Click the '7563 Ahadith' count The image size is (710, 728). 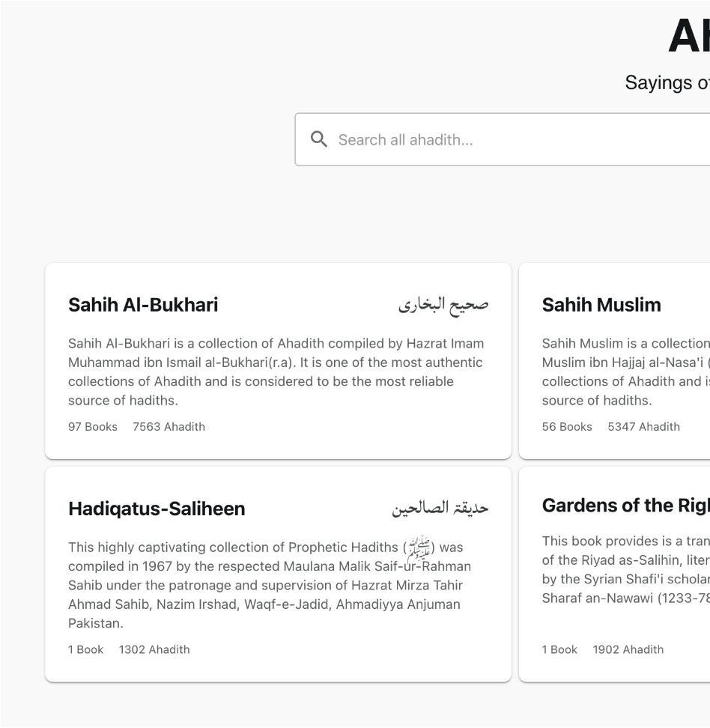(x=169, y=427)
